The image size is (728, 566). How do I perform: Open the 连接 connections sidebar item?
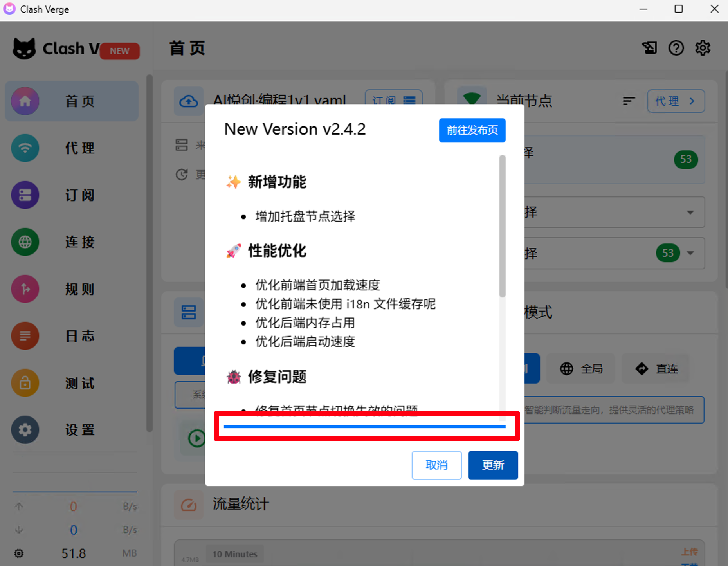(72, 242)
